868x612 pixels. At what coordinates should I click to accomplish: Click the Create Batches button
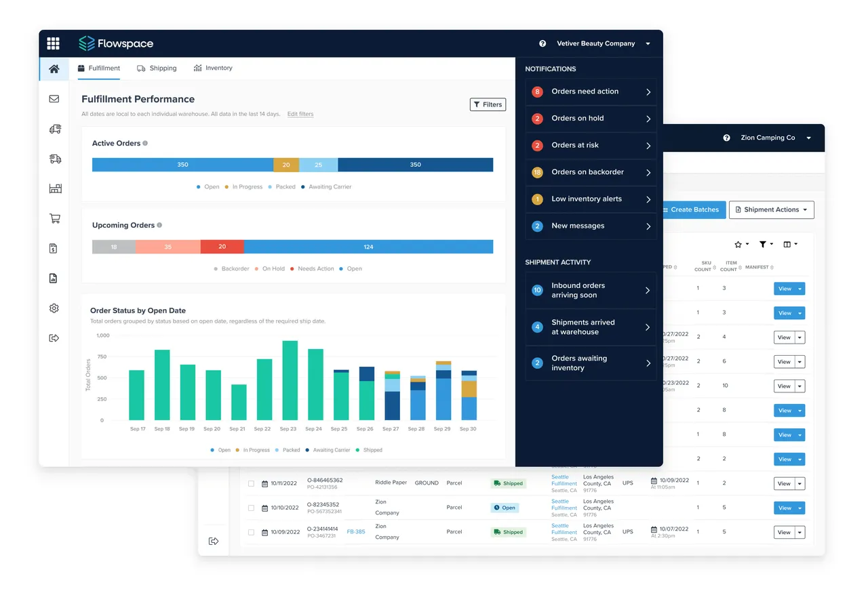[694, 210]
